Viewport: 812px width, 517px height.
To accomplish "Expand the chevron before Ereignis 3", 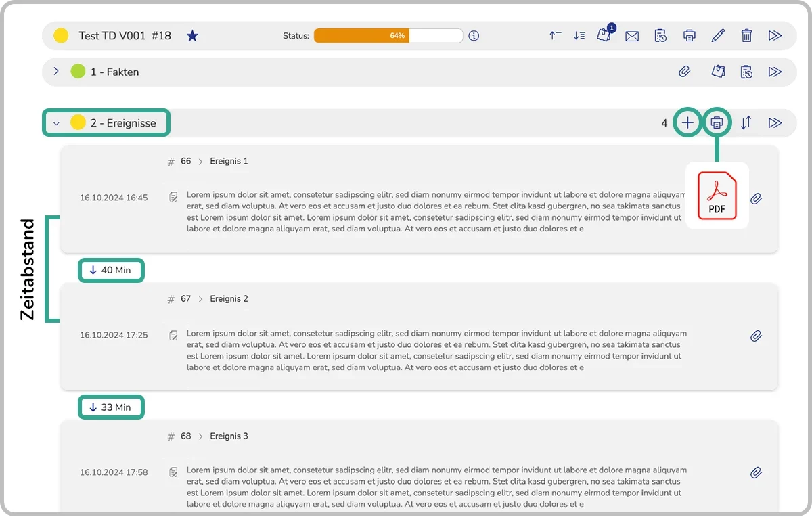I will pyautogui.click(x=201, y=436).
